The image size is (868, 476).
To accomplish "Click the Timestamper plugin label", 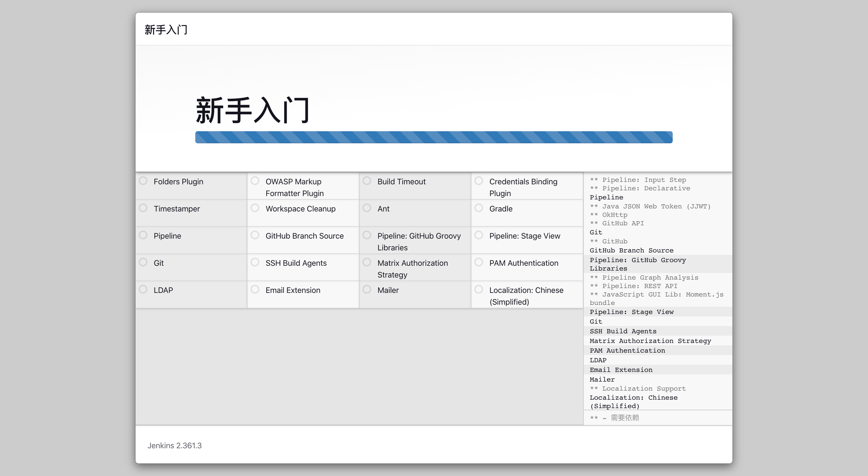I will (177, 209).
